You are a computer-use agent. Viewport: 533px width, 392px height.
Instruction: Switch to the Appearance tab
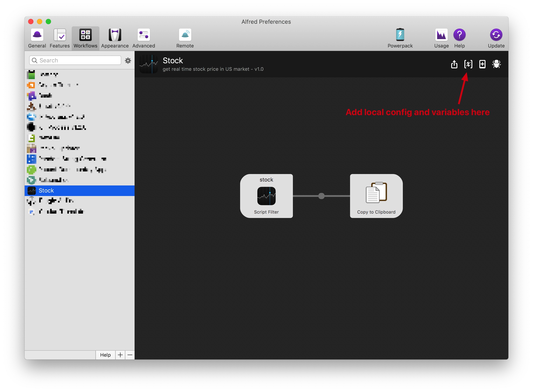(115, 38)
